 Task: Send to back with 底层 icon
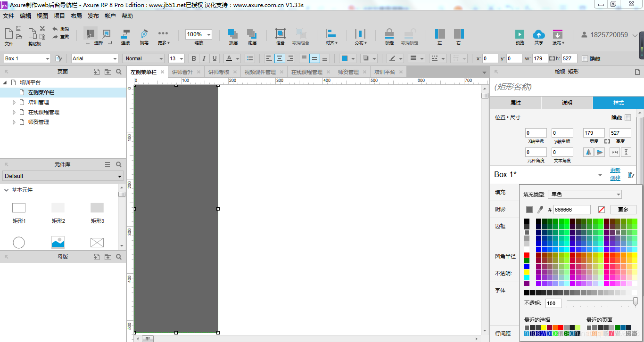[252, 33]
